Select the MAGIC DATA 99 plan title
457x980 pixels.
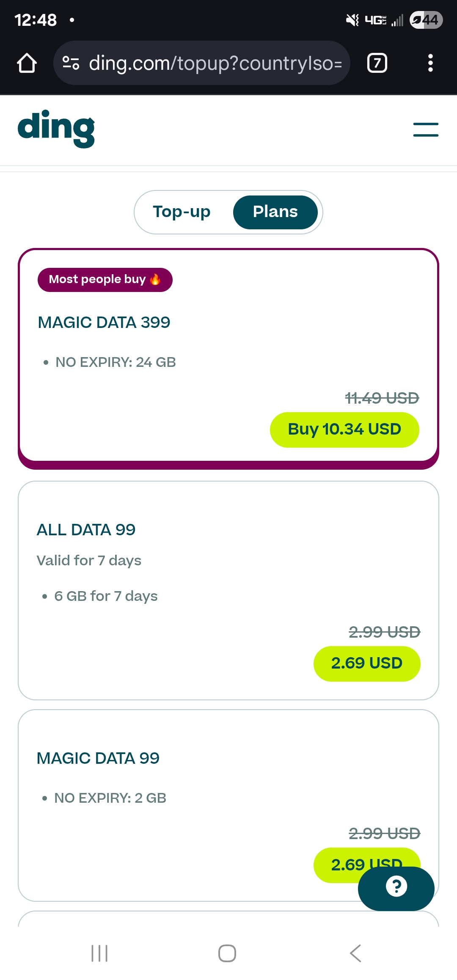pos(98,758)
